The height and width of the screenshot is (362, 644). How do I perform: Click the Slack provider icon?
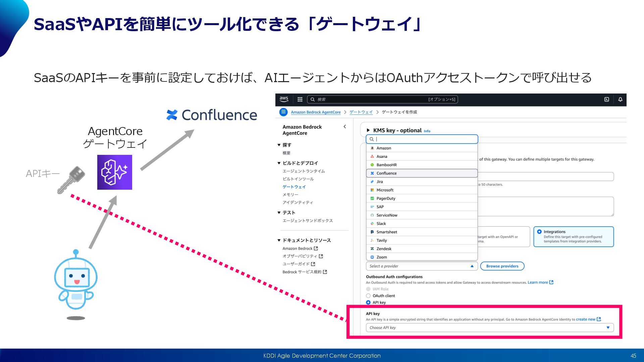(x=372, y=224)
